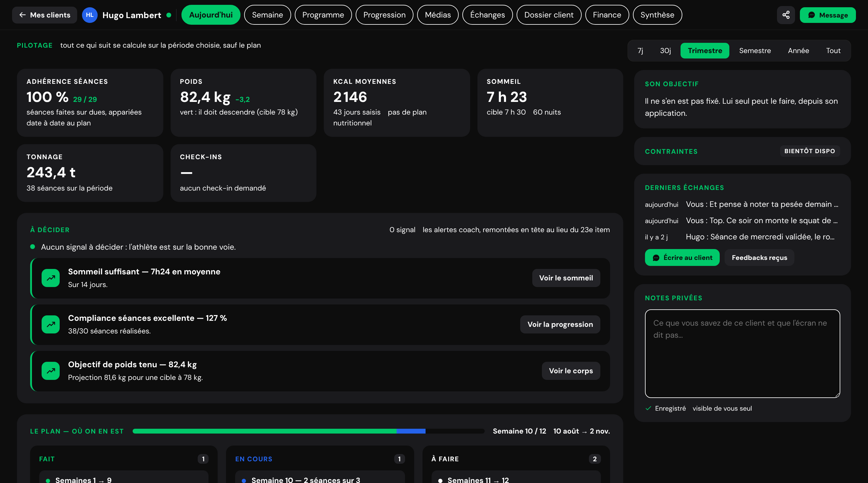
Task: Select the Trimestre period
Action: (x=705, y=51)
